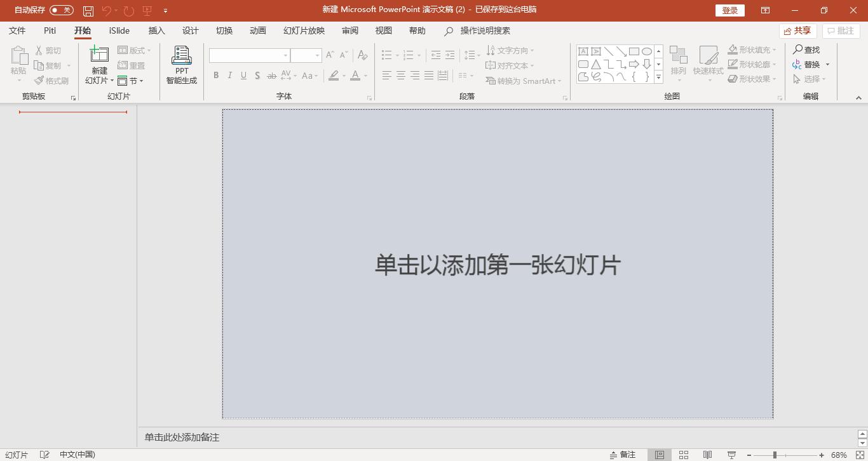
Task: Switch to the 插入 ribbon tab
Action: 156,30
